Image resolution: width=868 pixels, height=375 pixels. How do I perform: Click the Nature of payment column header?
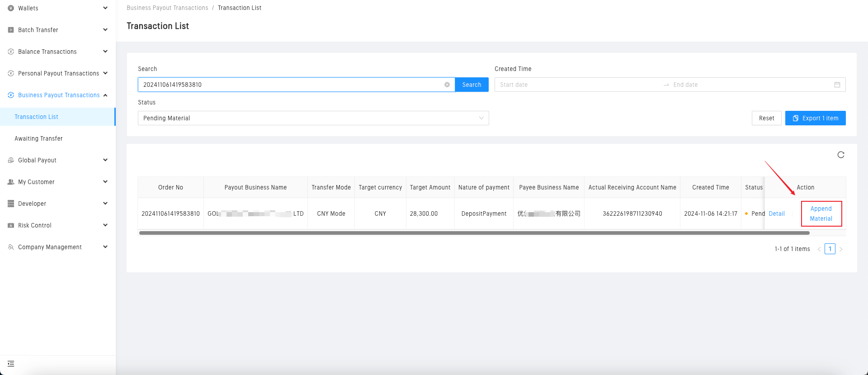click(x=484, y=187)
